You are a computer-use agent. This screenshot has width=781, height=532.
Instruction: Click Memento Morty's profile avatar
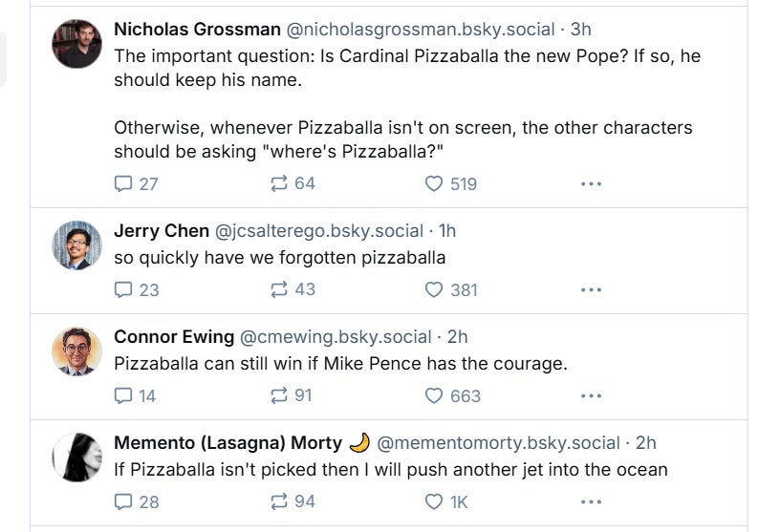[x=76, y=458]
